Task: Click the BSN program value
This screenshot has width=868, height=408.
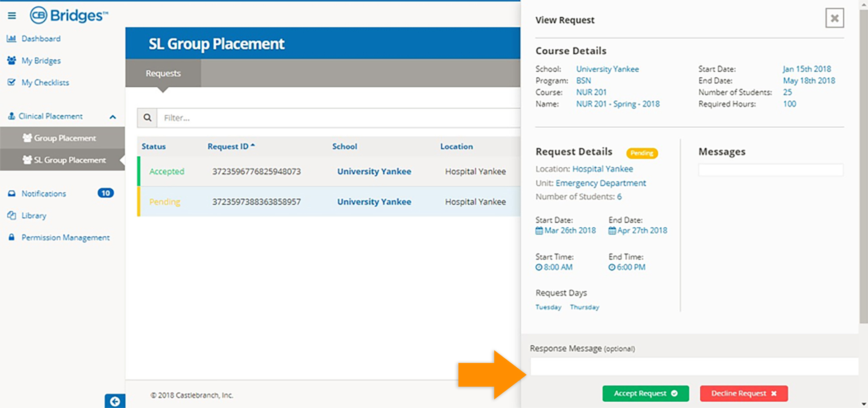Action: [583, 81]
